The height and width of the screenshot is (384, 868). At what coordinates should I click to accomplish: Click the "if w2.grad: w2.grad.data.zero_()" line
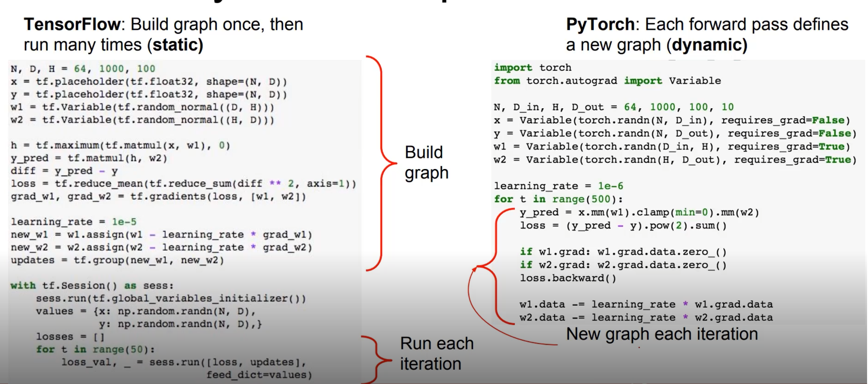624,265
